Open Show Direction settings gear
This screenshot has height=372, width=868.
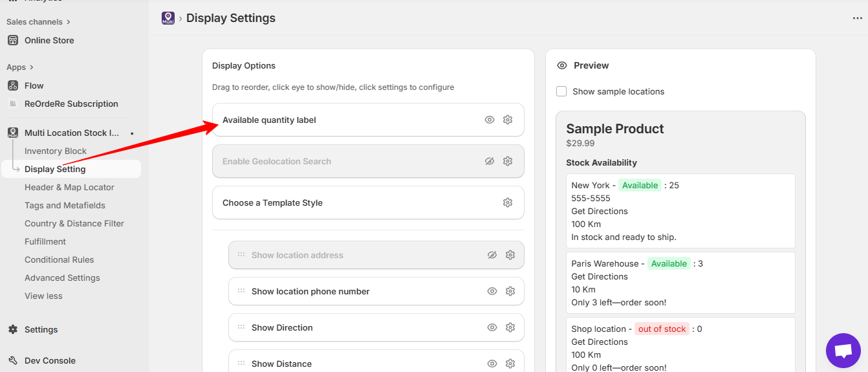click(x=510, y=327)
